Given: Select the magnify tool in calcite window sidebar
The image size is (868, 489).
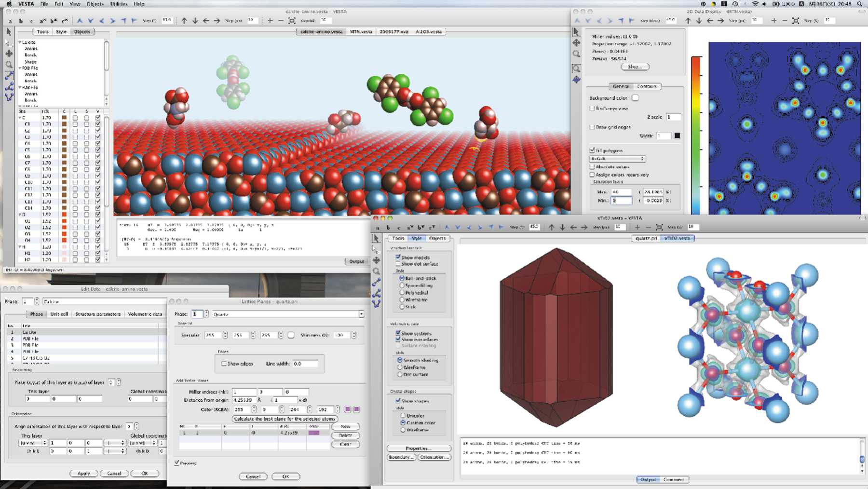Looking at the screenshot, I should coord(9,65).
